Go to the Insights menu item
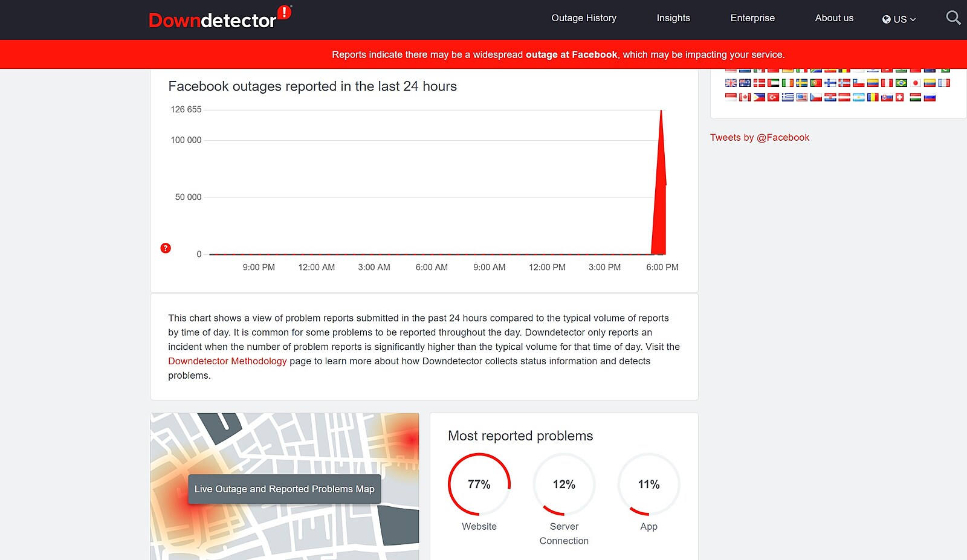The height and width of the screenshot is (560, 967). (x=673, y=18)
